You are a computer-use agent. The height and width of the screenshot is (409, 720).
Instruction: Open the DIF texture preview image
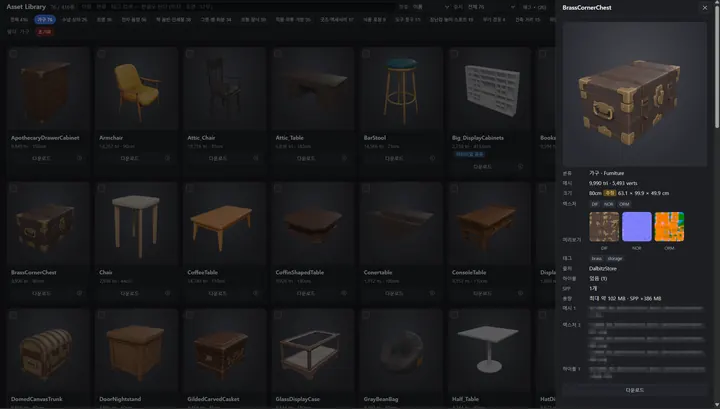click(604, 227)
